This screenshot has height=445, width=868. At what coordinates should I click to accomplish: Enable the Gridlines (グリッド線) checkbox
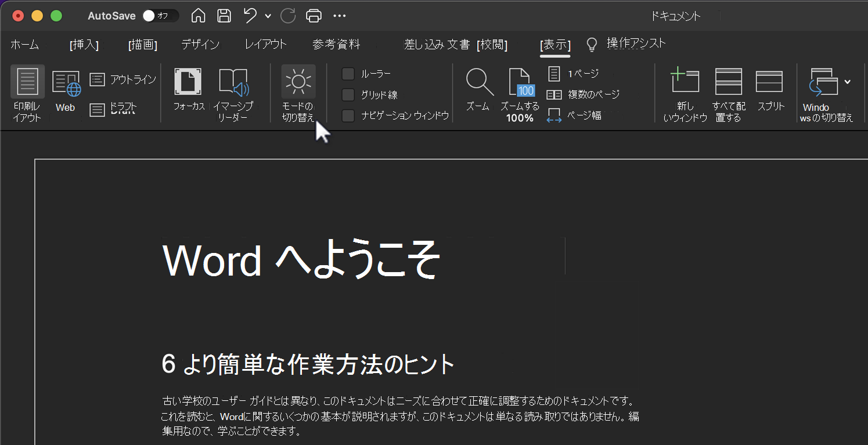(x=348, y=95)
